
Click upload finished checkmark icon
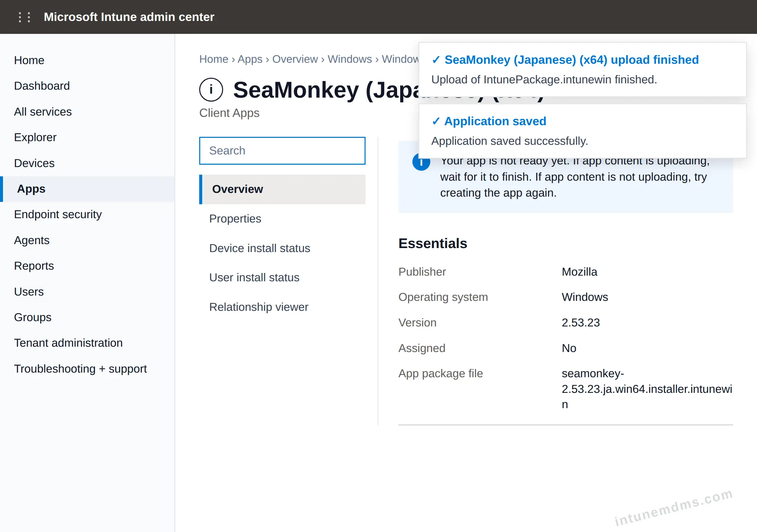click(436, 60)
